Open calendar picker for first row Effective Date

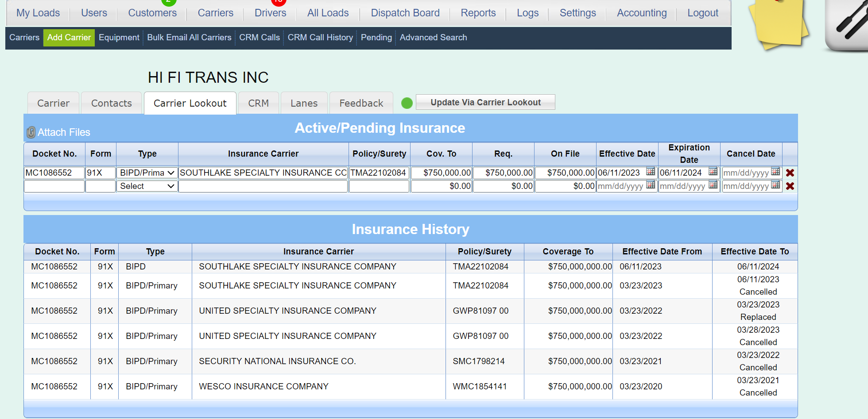(x=650, y=172)
